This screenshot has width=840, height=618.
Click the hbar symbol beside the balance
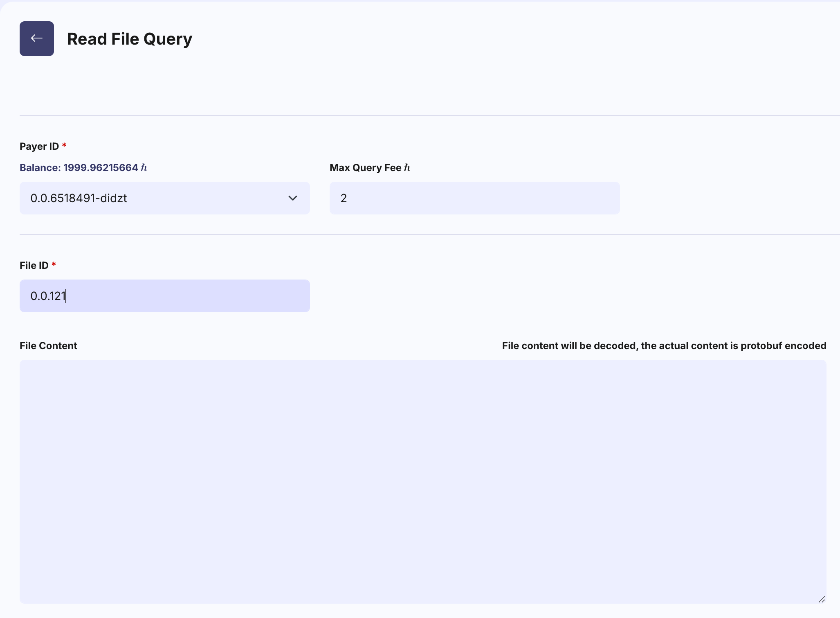(x=144, y=168)
